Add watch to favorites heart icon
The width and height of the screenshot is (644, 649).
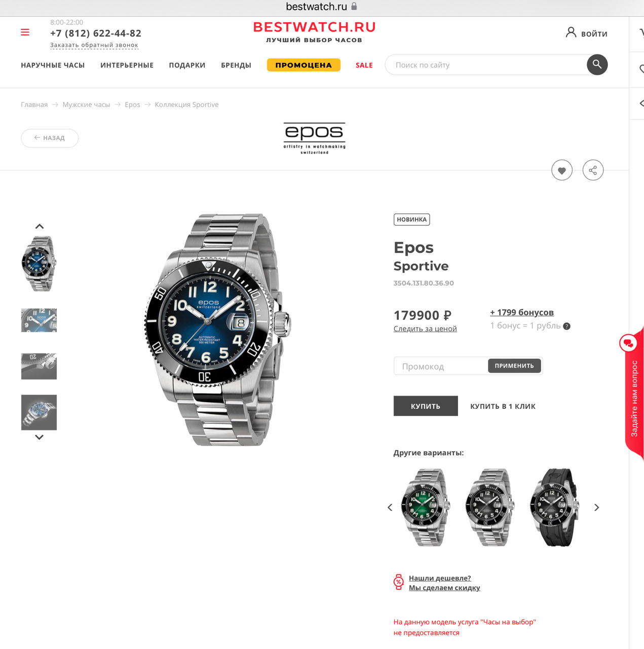click(x=562, y=170)
